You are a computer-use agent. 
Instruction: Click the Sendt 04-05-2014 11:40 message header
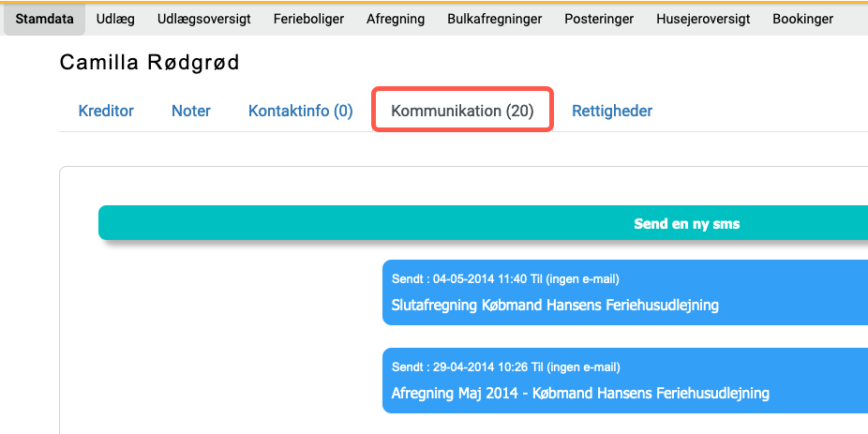click(505, 278)
